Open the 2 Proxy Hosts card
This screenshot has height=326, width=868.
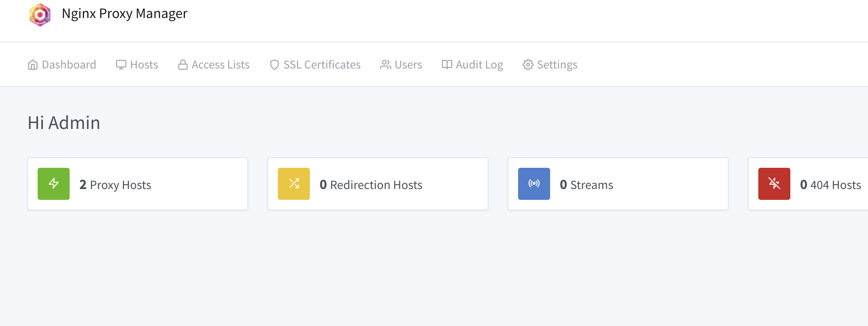[138, 184]
